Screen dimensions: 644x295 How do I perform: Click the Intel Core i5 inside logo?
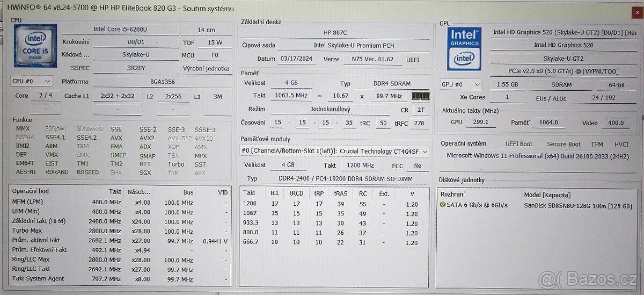pyautogui.click(x=35, y=45)
